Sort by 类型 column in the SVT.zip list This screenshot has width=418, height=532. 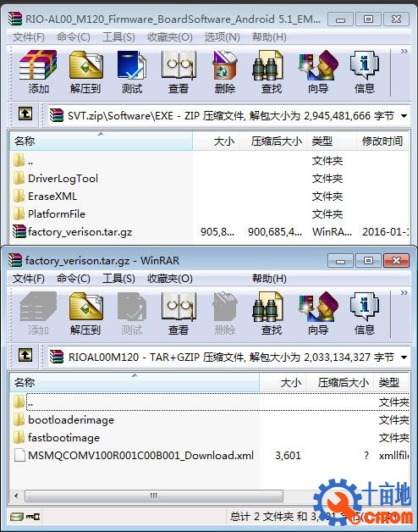(332, 141)
